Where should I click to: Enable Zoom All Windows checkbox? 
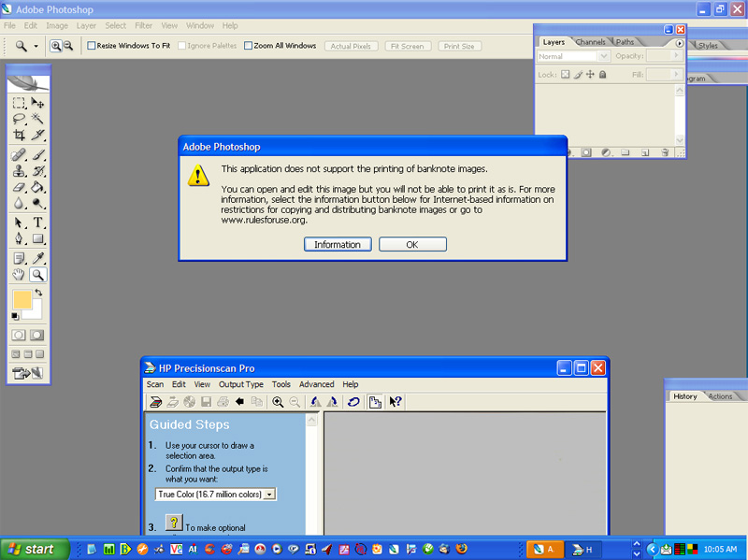pos(248,46)
